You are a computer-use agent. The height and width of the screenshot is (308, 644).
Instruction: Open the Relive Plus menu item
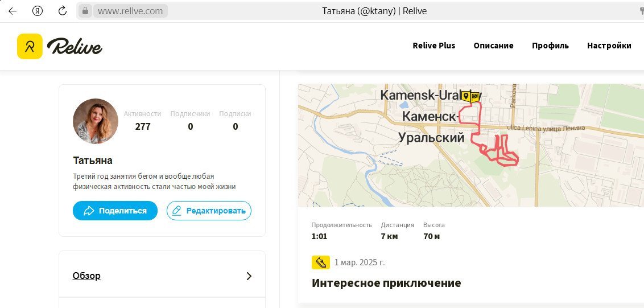click(434, 46)
